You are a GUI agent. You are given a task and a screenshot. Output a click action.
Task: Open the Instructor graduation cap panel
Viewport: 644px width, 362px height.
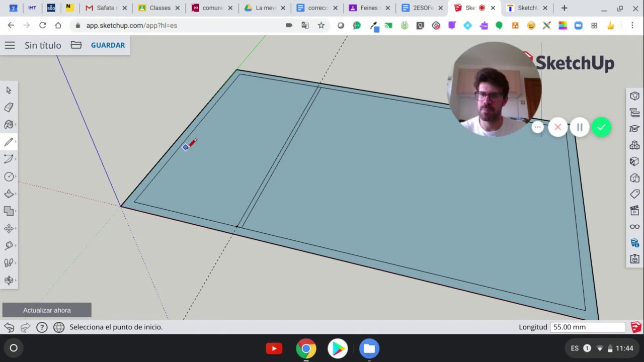pos(634,129)
